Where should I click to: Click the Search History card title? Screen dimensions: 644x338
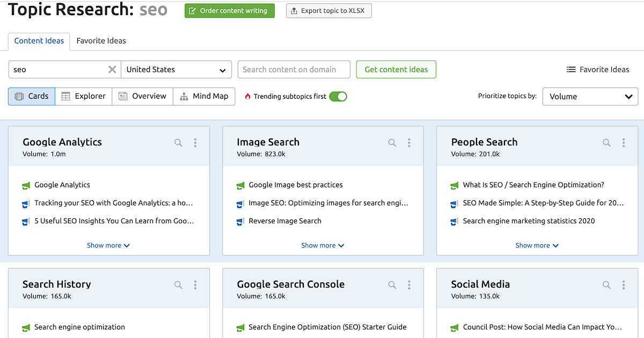click(x=57, y=284)
